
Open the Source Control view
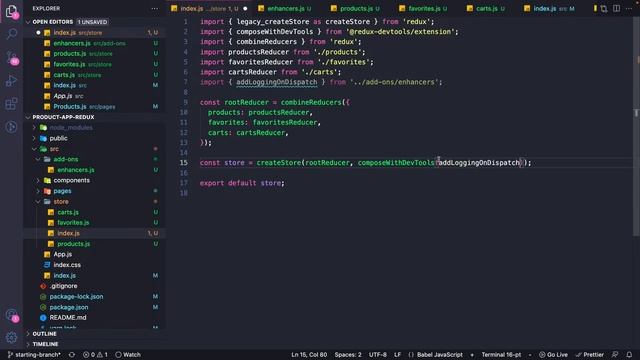(11, 57)
